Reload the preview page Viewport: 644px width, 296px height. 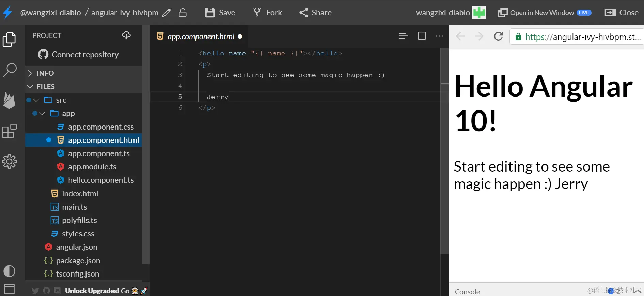(498, 36)
